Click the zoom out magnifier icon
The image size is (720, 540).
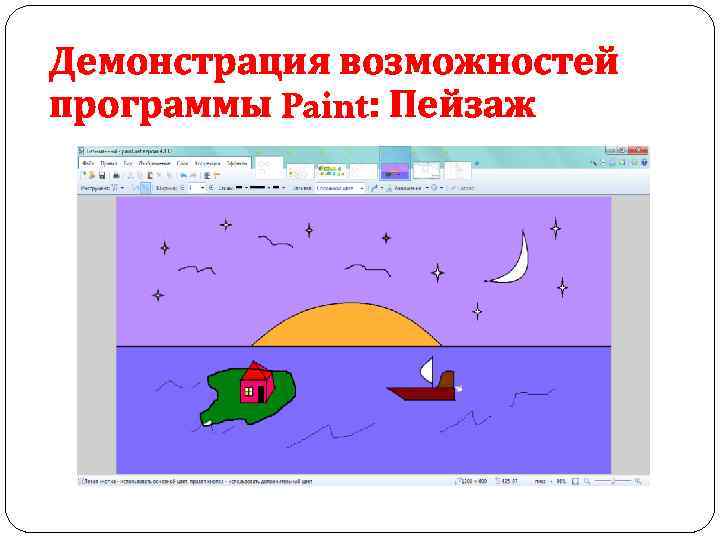587,482
